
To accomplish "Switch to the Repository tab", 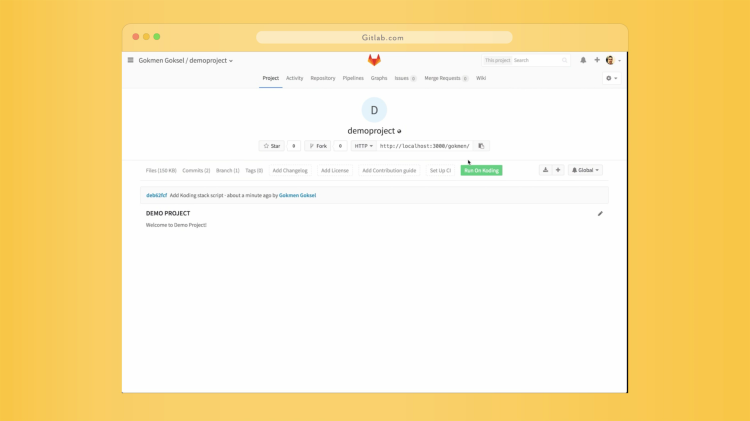I will pos(323,78).
